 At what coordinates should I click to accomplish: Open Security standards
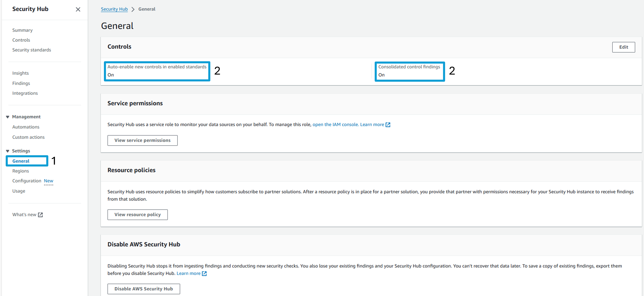click(x=32, y=50)
